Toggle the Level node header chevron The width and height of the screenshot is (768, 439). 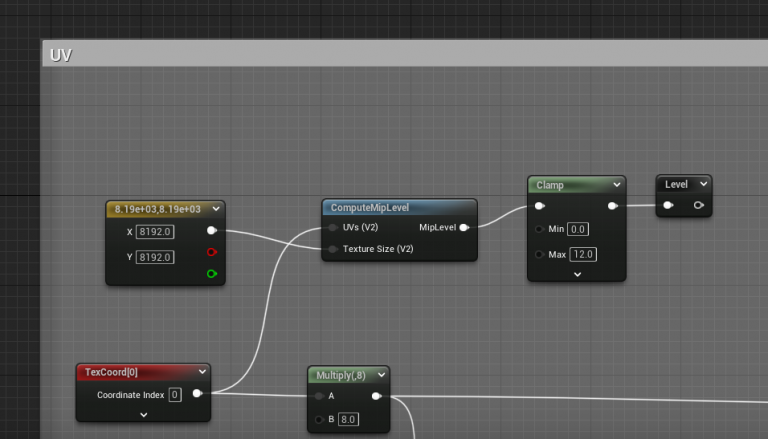point(704,184)
